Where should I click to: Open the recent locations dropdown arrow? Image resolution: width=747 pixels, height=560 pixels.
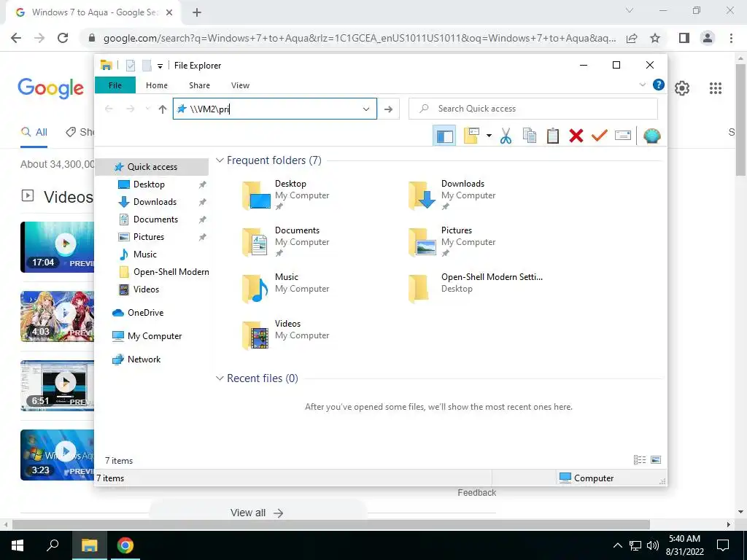(x=147, y=109)
